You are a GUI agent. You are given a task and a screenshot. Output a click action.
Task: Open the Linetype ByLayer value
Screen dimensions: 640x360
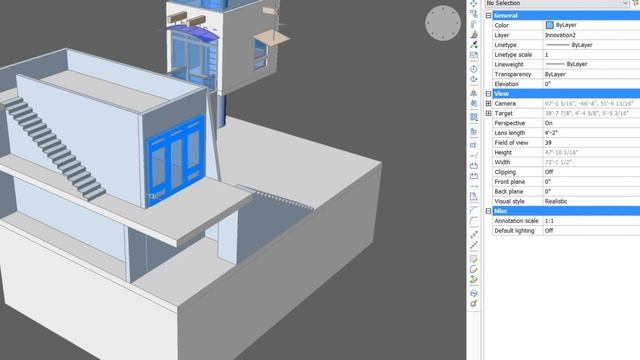[591, 45]
